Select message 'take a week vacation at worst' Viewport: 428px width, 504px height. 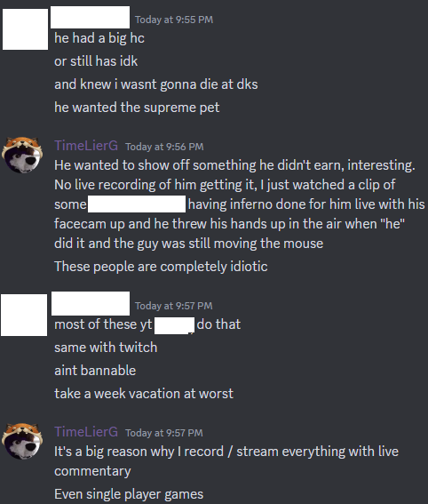(x=144, y=394)
